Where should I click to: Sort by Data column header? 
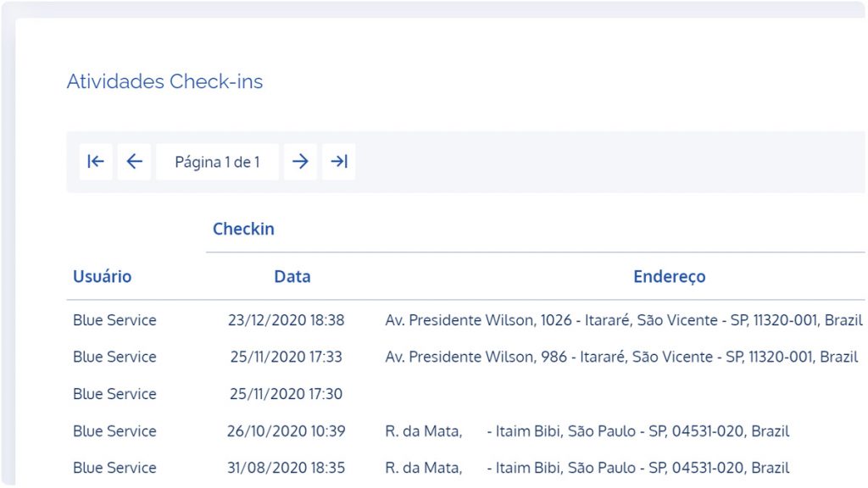pos(292,276)
